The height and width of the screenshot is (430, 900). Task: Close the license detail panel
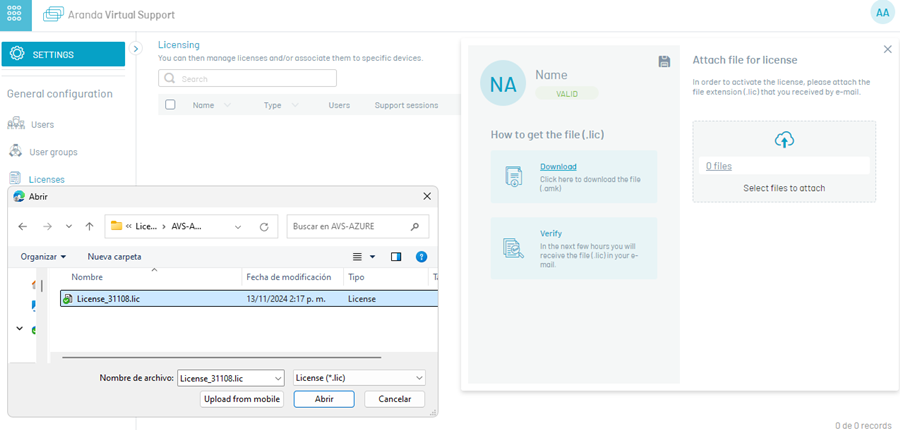click(887, 49)
